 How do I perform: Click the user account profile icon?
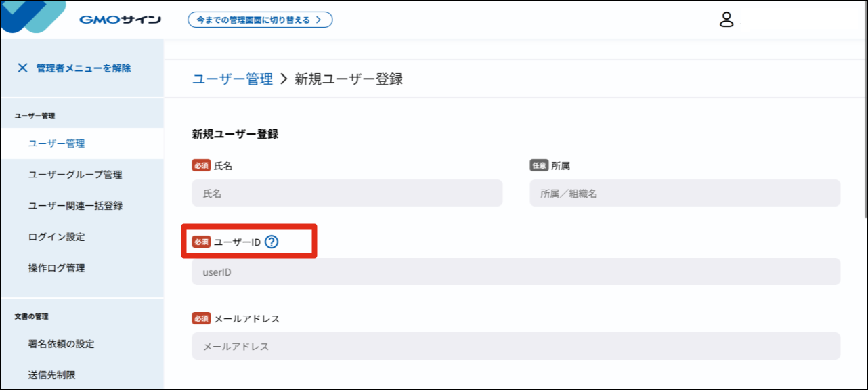click(x=726, y=20)
